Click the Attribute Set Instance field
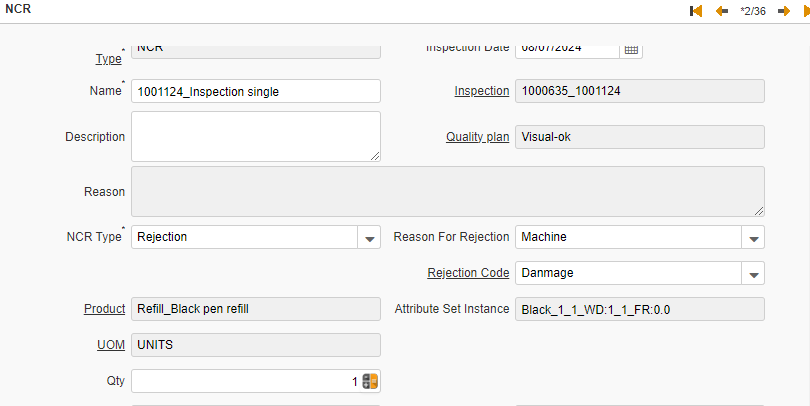Viewport: 810px width, 406px height. pyautogui.click(x=640, y=309)
